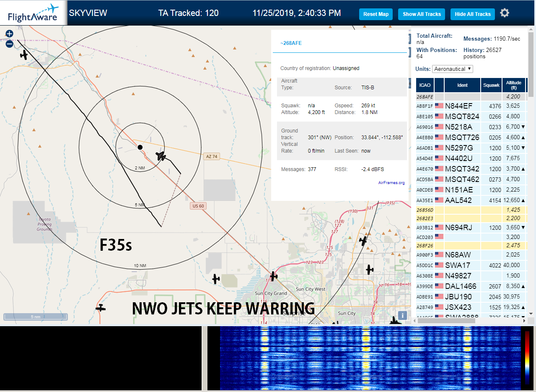The image size is (536, 392).
Task: Select the aircraft icon below the zoom buttons
Action: tap(24, 55)
